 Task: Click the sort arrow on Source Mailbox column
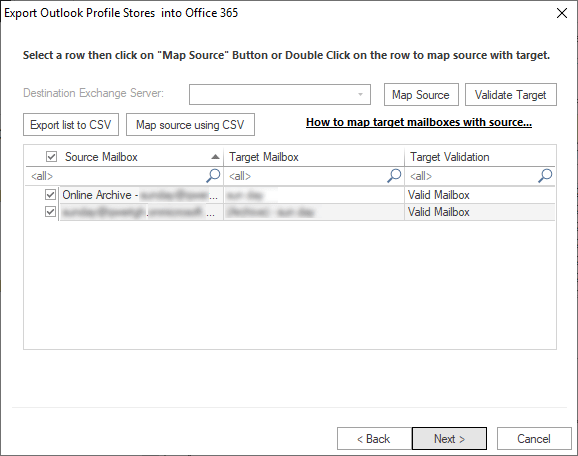click(x=215, y=157)
